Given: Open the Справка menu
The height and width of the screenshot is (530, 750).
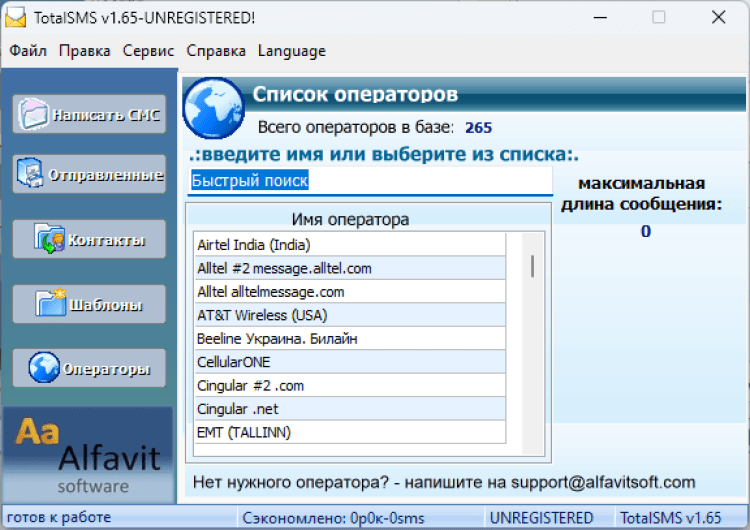Looking at the screenshot, I should (x=216, y=51).
